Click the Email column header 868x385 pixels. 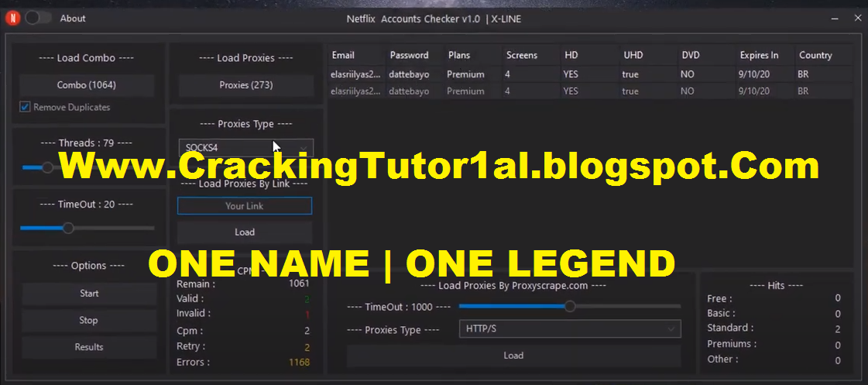coord(343,56)
